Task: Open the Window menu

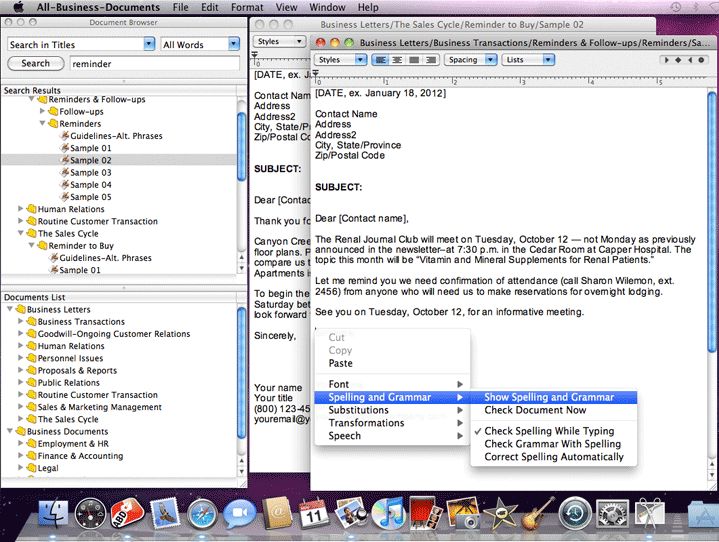Action: [327, 7]
